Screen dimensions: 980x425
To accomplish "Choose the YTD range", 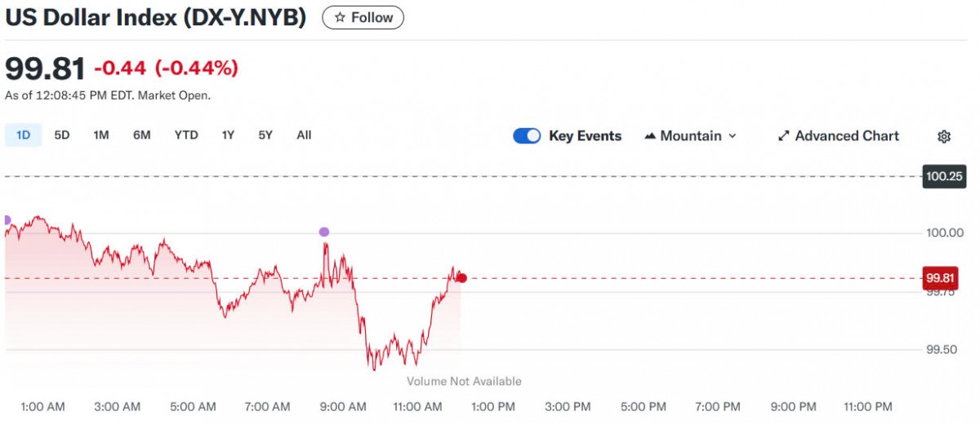I will tap(186, 135).
